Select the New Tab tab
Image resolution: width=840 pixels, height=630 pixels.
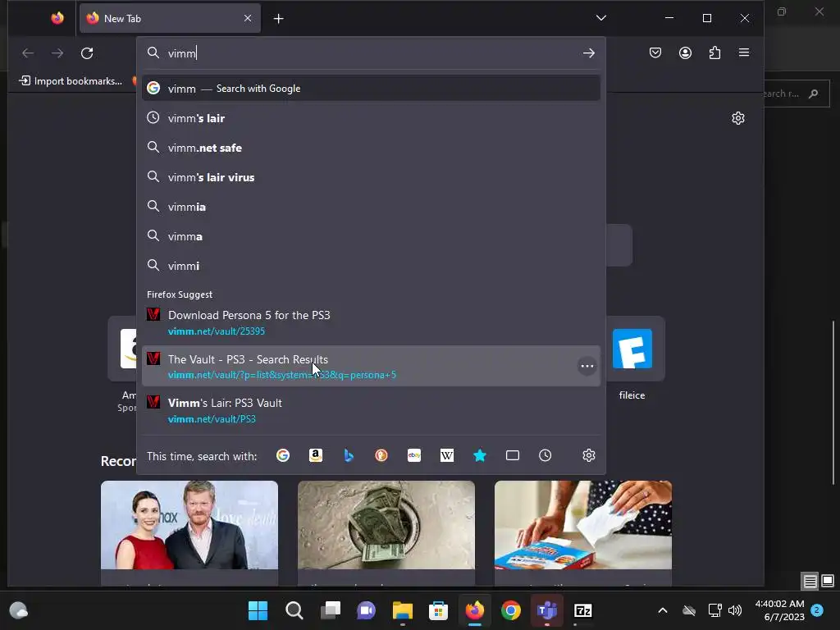tap(171, 18)
